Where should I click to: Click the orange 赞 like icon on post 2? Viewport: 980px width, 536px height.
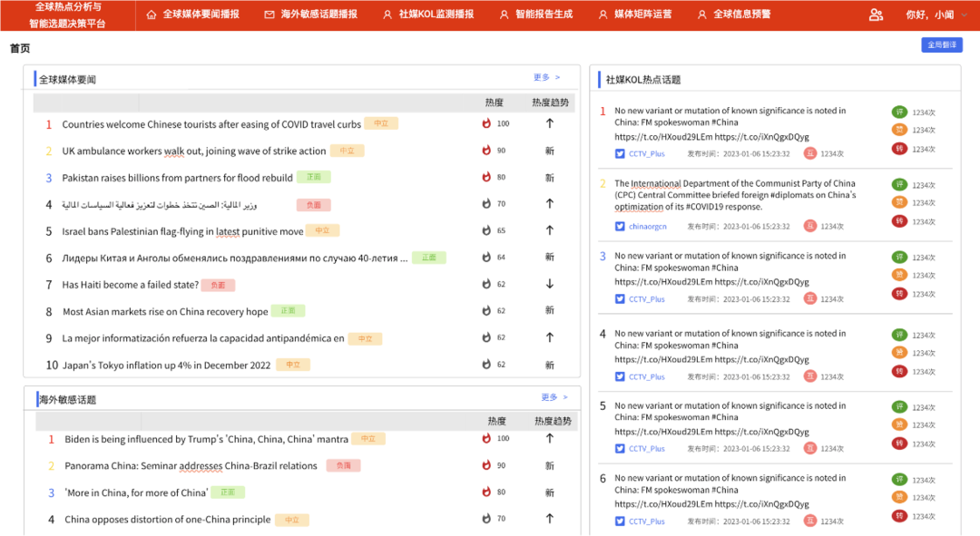pos(899,202)
